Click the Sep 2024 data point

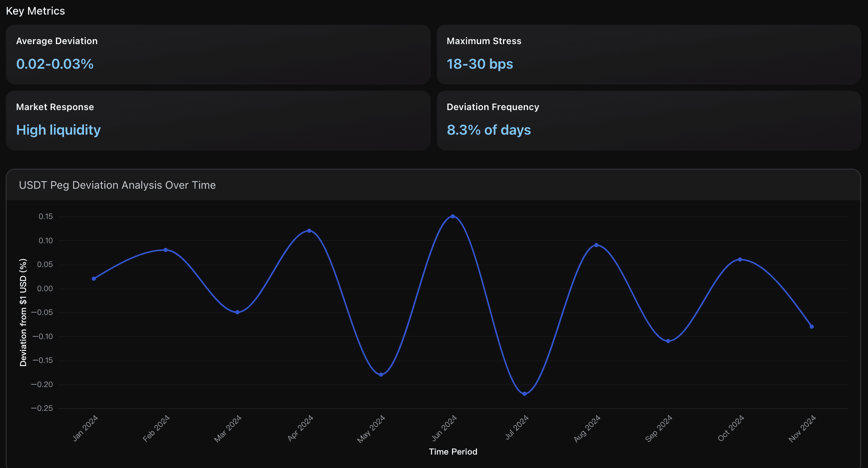click(x=668, y=341)
